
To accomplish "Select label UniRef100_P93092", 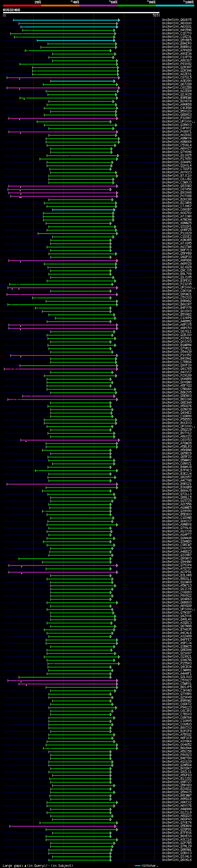I will tap(177, 64).
